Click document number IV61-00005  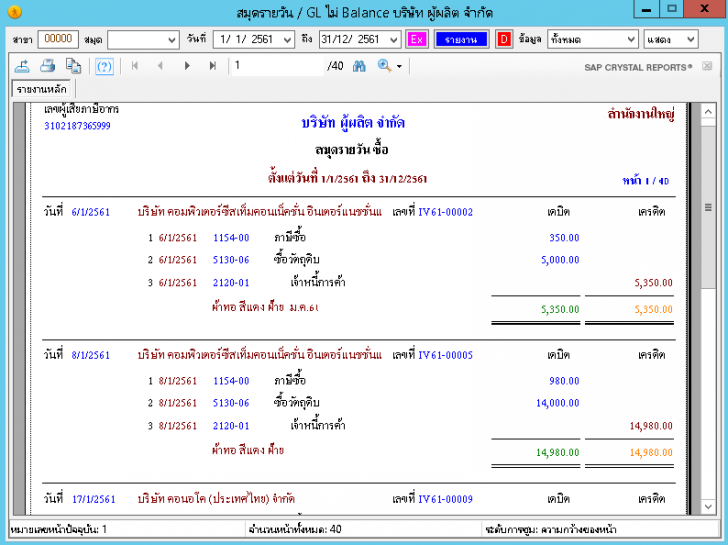click(x=445, y=355)
